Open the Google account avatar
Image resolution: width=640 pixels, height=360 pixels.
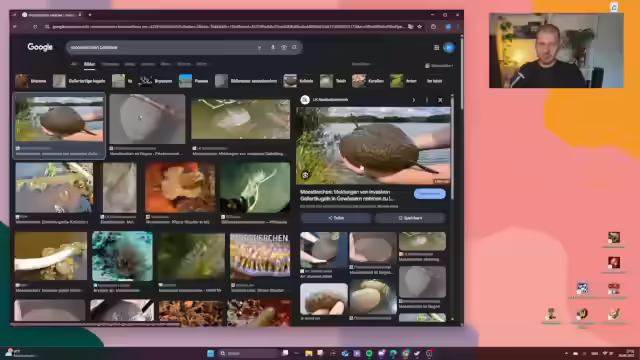pyautogui.click(x=449, y=47)
